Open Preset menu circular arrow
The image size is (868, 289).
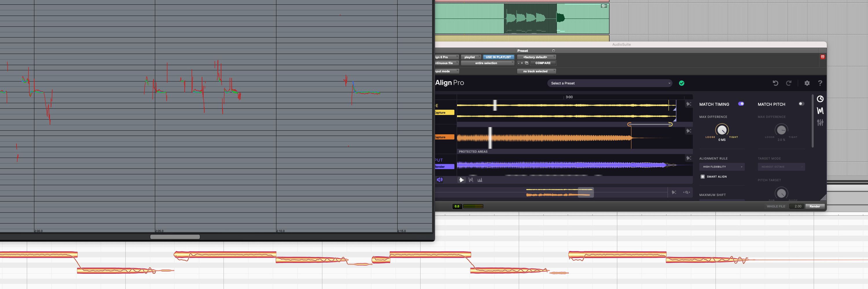pos(553,51)
